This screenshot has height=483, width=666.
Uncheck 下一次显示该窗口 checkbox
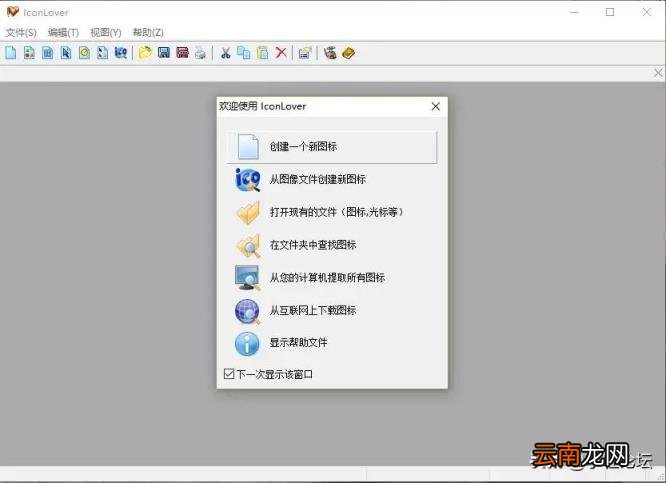click(229, 374)
